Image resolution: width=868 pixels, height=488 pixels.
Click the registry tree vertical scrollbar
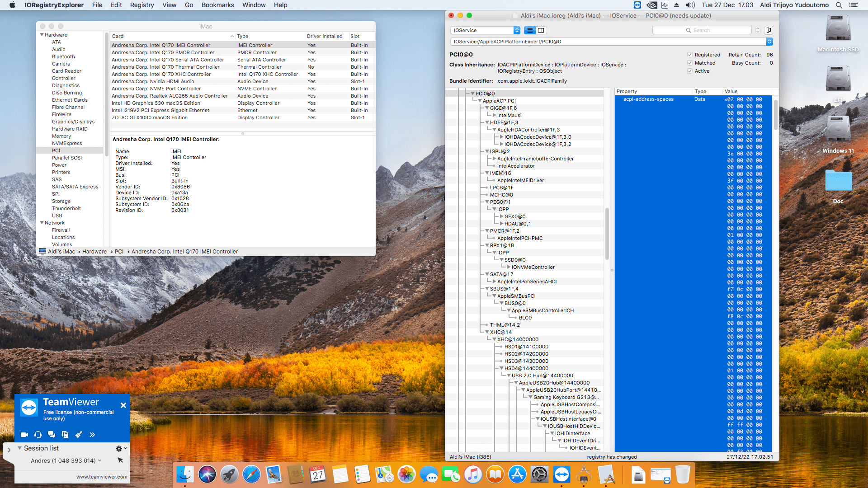[607, 233]
